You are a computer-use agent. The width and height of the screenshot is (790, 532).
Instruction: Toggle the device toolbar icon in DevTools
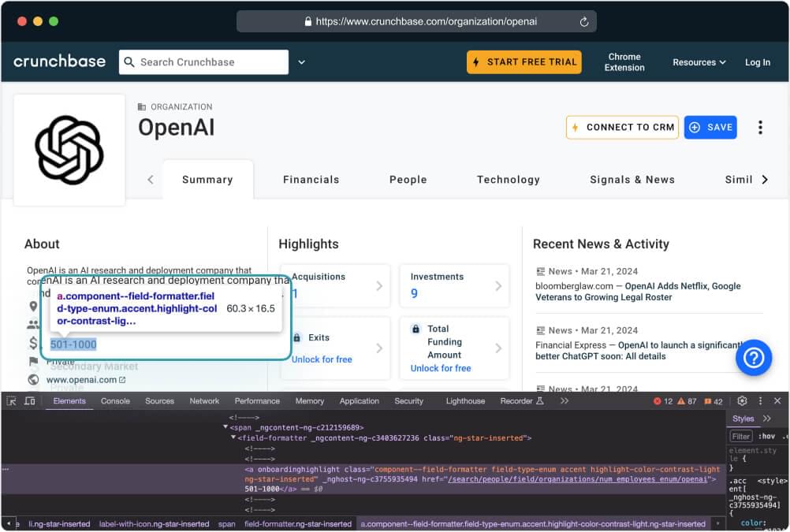(x=29, y=401)
